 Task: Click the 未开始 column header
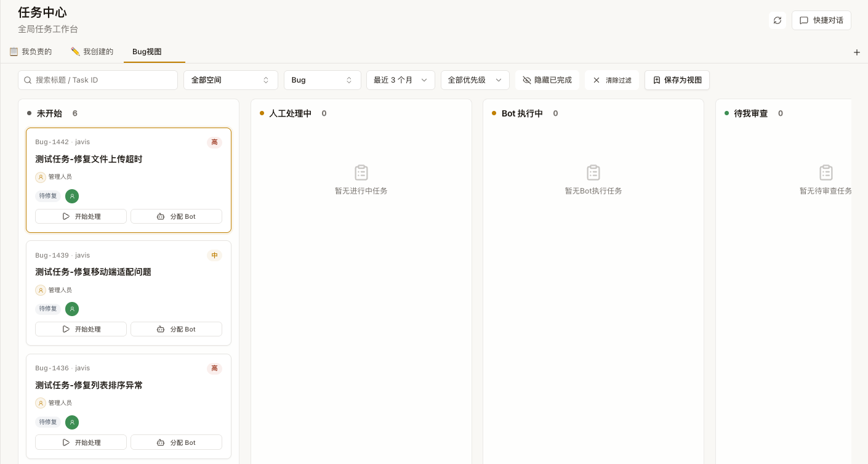49,113
